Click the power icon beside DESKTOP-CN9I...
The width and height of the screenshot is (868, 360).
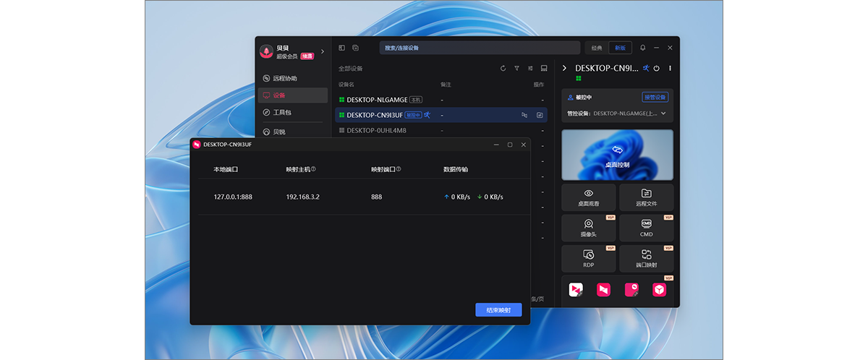[x=656, y=69]
